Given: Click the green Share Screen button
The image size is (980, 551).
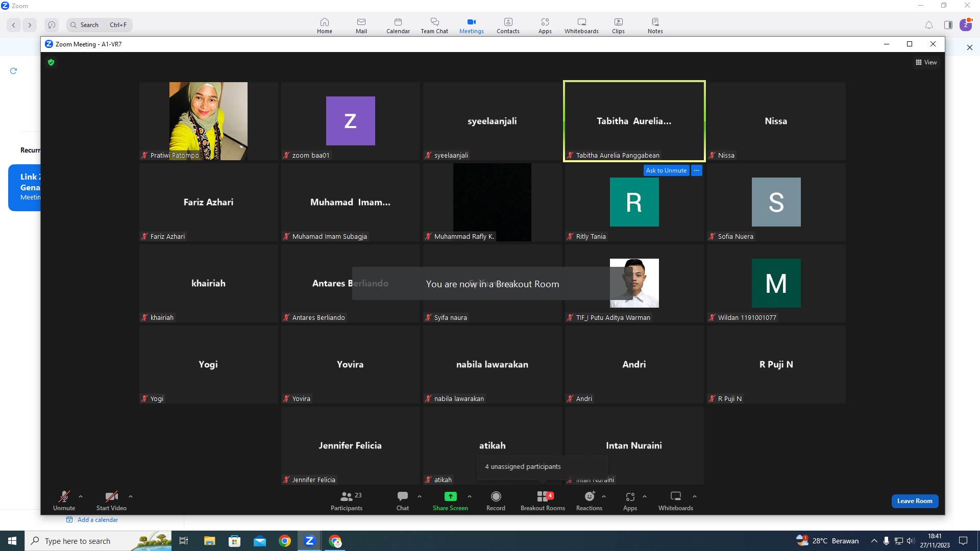Looking at the screenshot, I should click(x=450, y=500).
